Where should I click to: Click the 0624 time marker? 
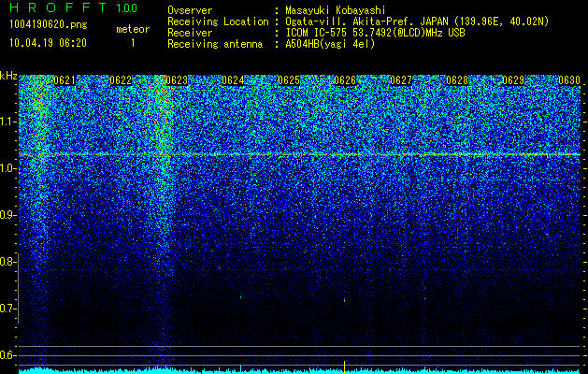coord(233,80)
